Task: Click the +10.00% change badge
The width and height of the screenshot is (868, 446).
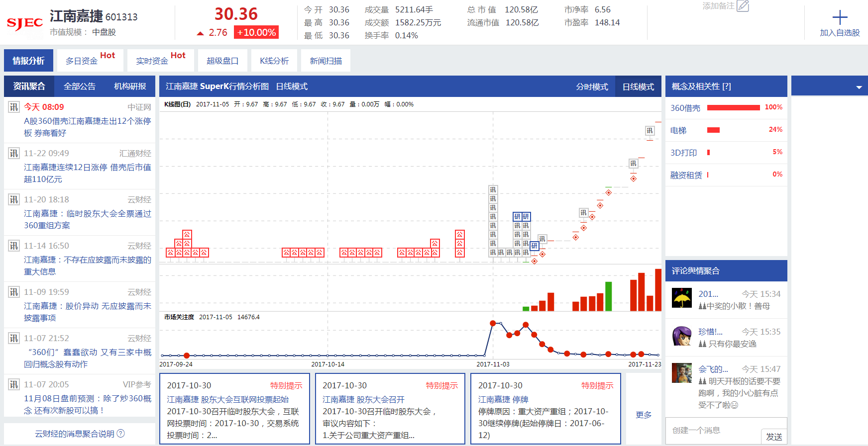Action: [256, 32]
